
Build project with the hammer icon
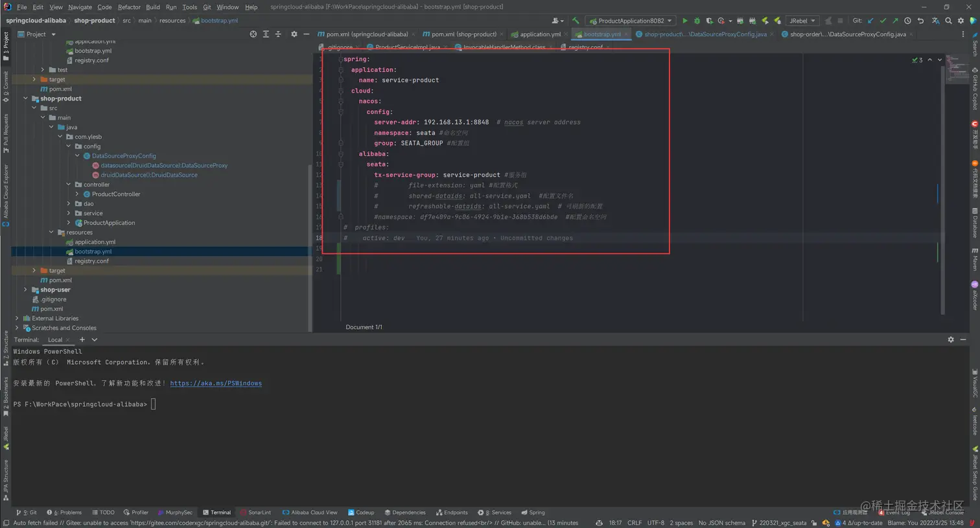576,21
